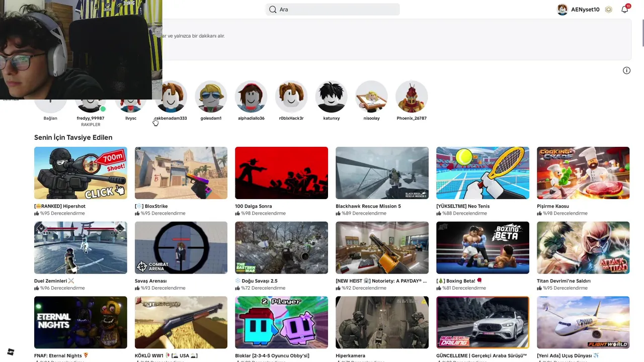Viewport: 644px width, 362px height.
Task: Open the Hiperkamera thumbnail
Action: (x=382, y=322)
